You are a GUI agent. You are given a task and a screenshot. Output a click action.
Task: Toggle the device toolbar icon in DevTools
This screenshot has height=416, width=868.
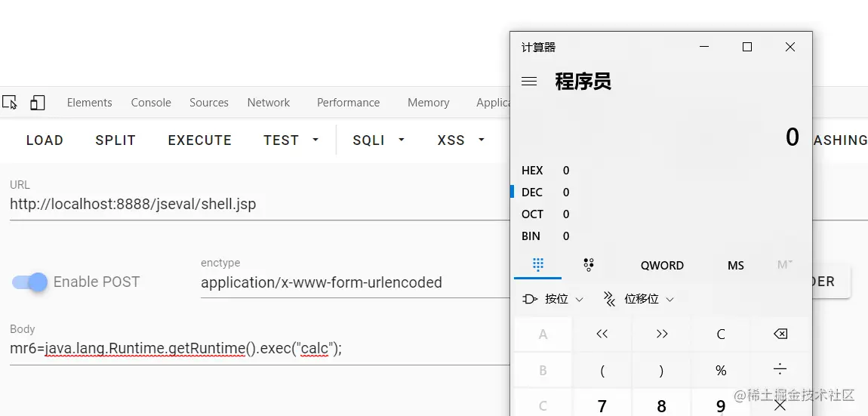[37, 103]
